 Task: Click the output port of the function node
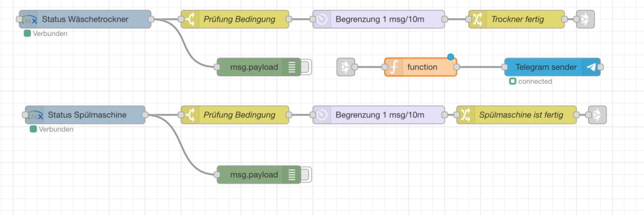pos(457,67)
